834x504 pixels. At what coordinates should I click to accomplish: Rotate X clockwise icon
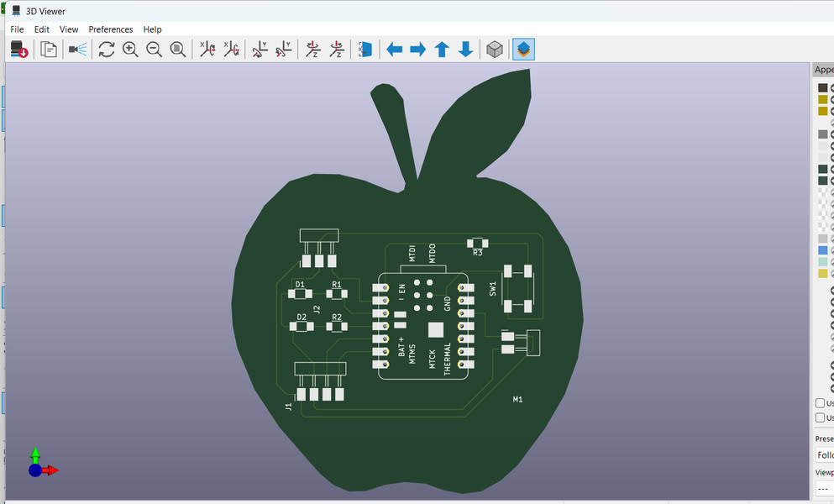coord(207,50)
